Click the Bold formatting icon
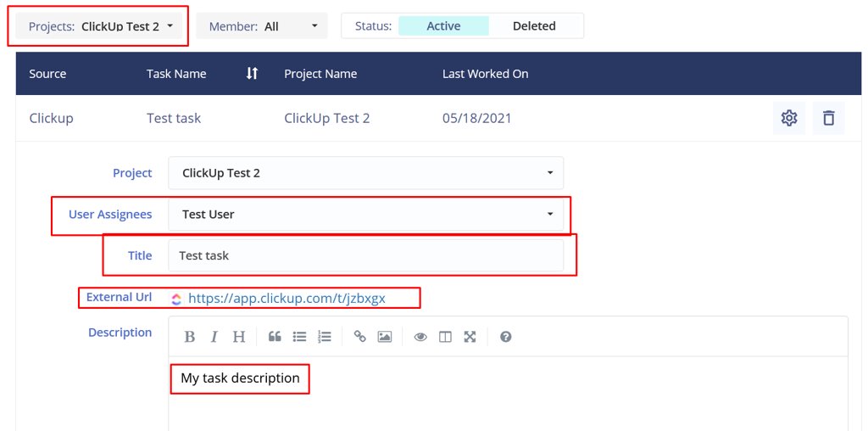 [190, 337]
